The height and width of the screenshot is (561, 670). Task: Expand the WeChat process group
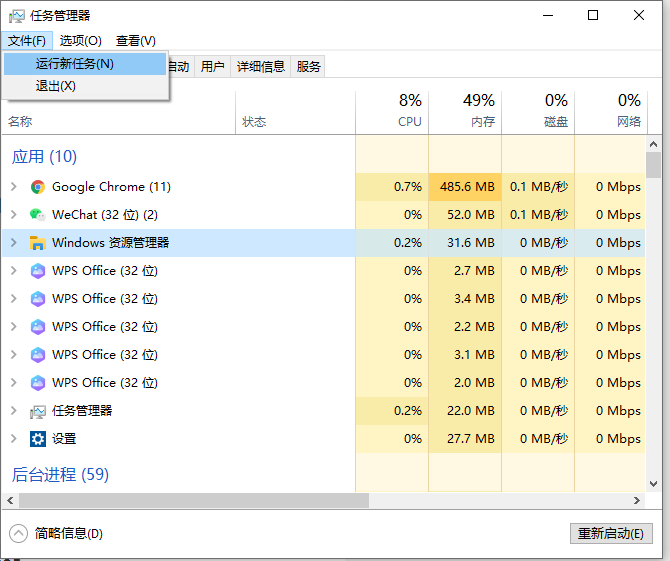pos(13,215)
